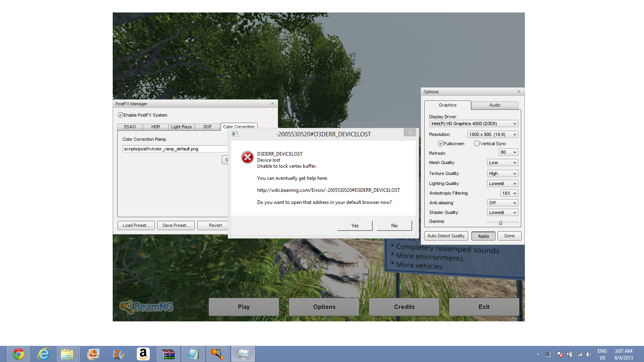Open Windows Movie Maker taskbar icon

pyautogui.click(x=118, y=354)
